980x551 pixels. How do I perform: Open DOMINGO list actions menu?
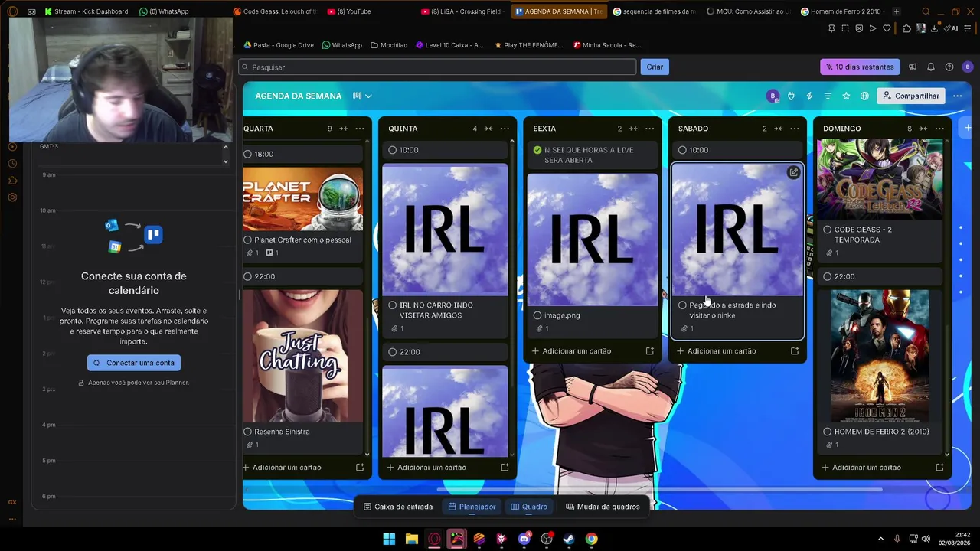(x=939, y=129)
